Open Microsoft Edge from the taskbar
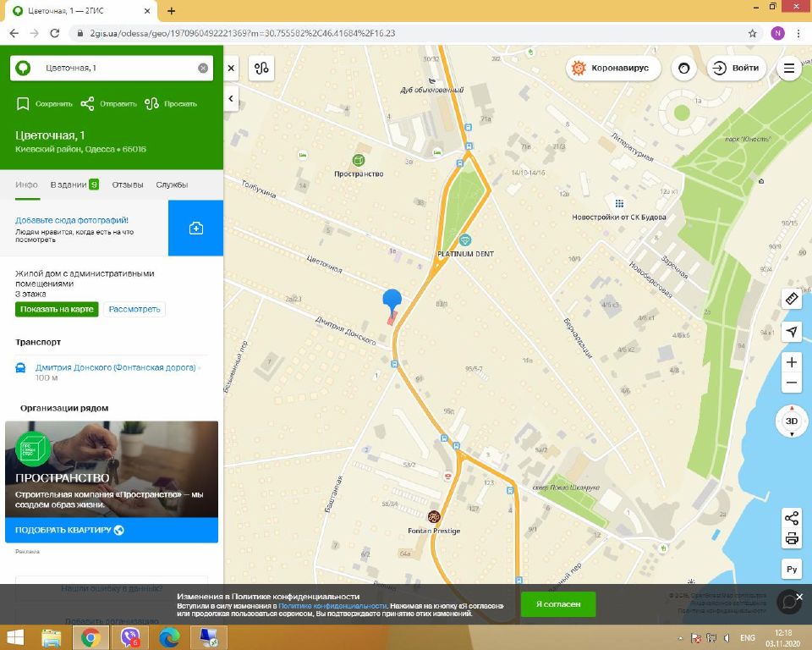 [169, 637]
